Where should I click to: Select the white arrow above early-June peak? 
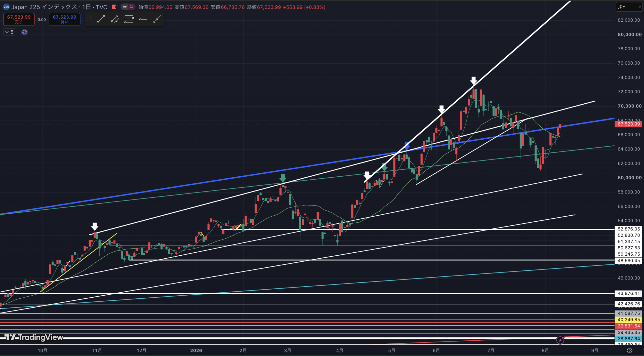click(441, 109)
